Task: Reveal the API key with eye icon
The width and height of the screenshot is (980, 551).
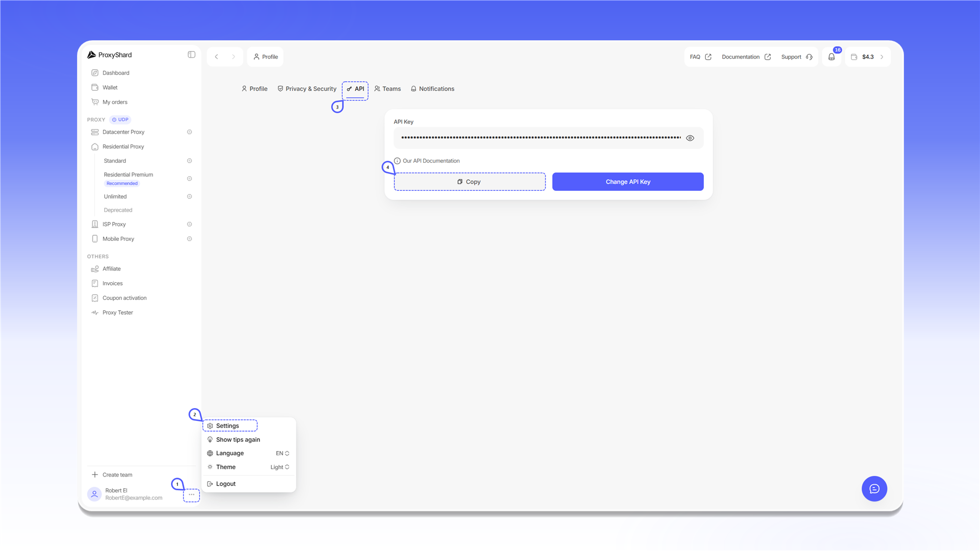Action: [x=690, y=138]
